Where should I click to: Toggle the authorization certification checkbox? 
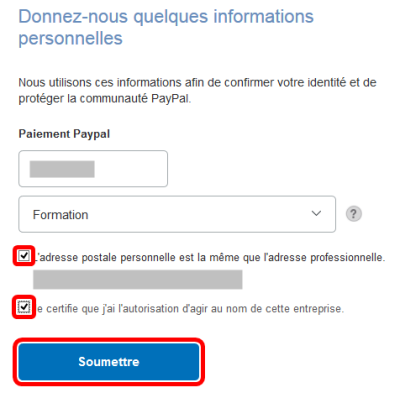24,307
